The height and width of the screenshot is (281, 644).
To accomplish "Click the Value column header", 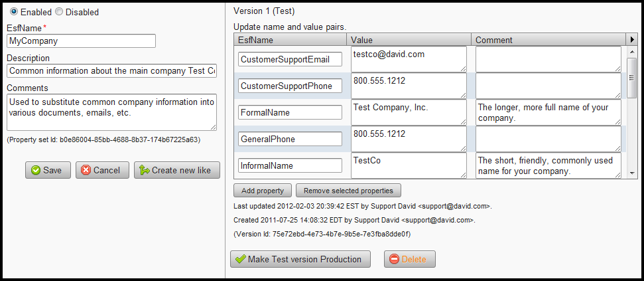I will click(x=409, y=40).
